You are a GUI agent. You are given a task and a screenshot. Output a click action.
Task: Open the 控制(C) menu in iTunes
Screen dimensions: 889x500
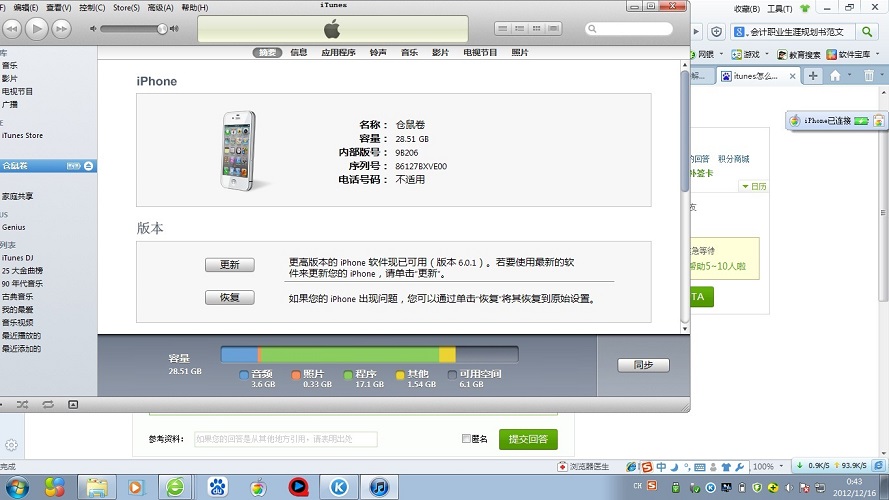tap(92, 7)
